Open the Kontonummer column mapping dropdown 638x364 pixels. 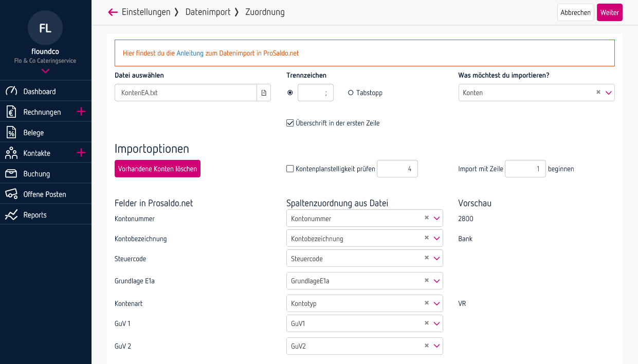(x=436, y=218)
